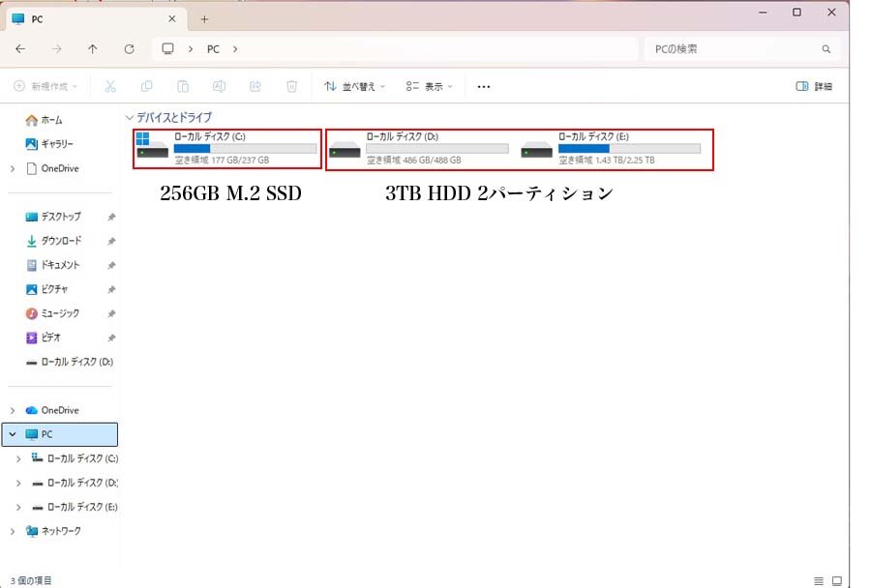Viewport: 871px width, 588px height.
Task: Click the Share toolbar icon
Action: [255, 86]
